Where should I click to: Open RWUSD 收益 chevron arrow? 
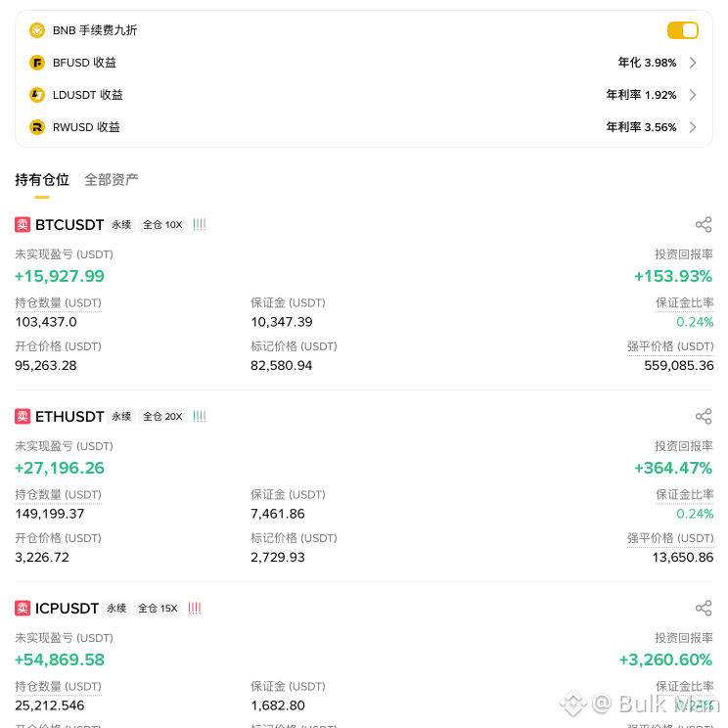click(693, 127)
